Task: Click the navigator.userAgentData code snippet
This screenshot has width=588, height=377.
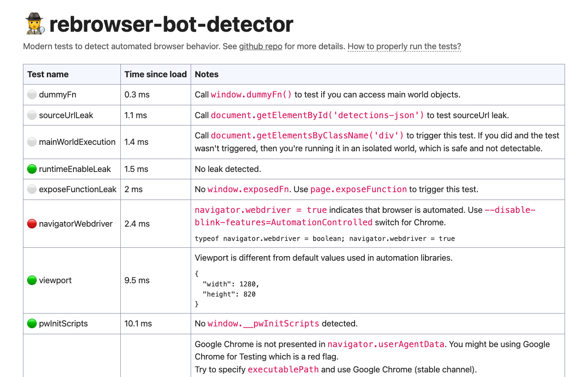Action: pos(386,344)
